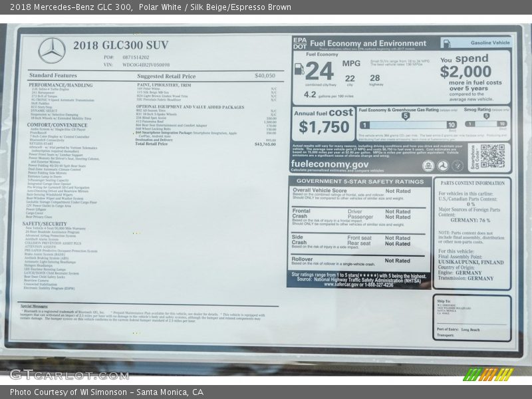The image size is (532, 399).
Task: Open the fueleconomy.gov link
Action: (329, 164)
